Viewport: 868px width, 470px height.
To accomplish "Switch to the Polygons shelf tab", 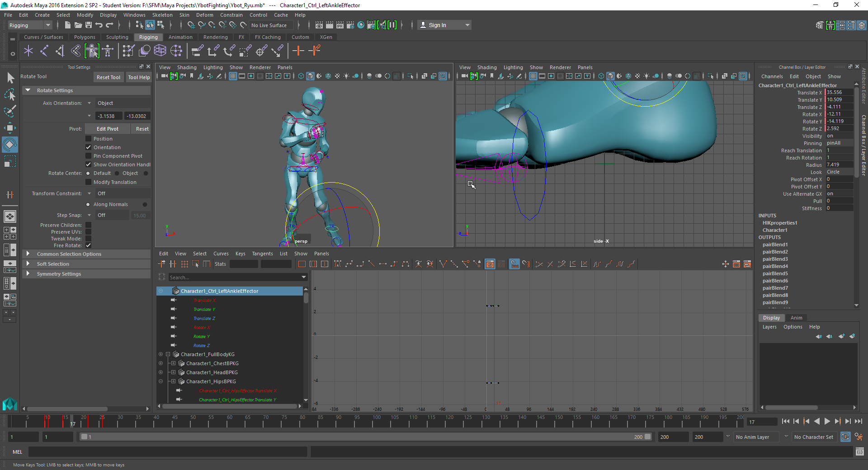I will point(85,37).
